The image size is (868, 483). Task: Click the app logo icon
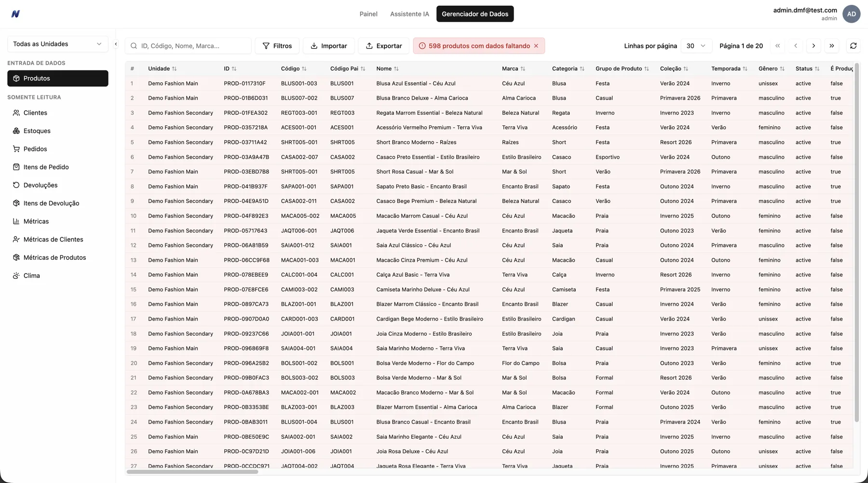[x=15, y=14]
